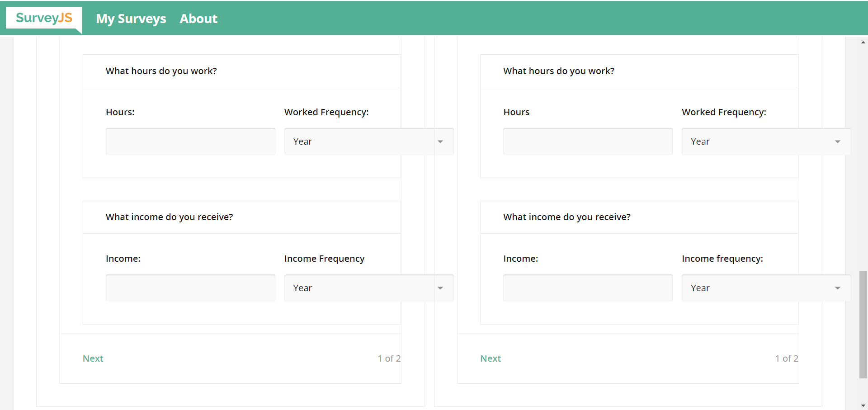Viewport: 868px width, 410px height.
Task: Click the left Income input field
Action: (190, 287)
